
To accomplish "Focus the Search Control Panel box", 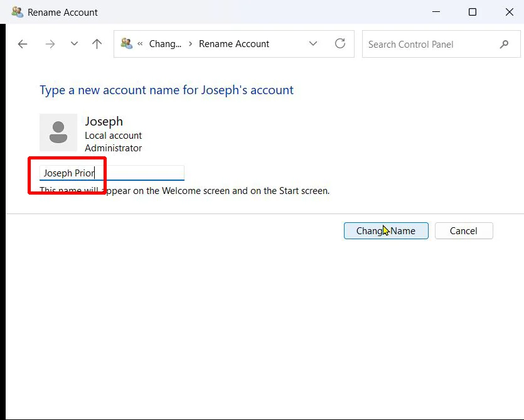I will 441,44.
